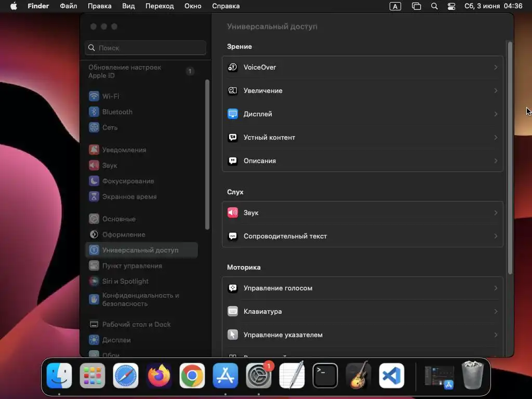Click the Уведомления bell icon in sidebar

94,150
